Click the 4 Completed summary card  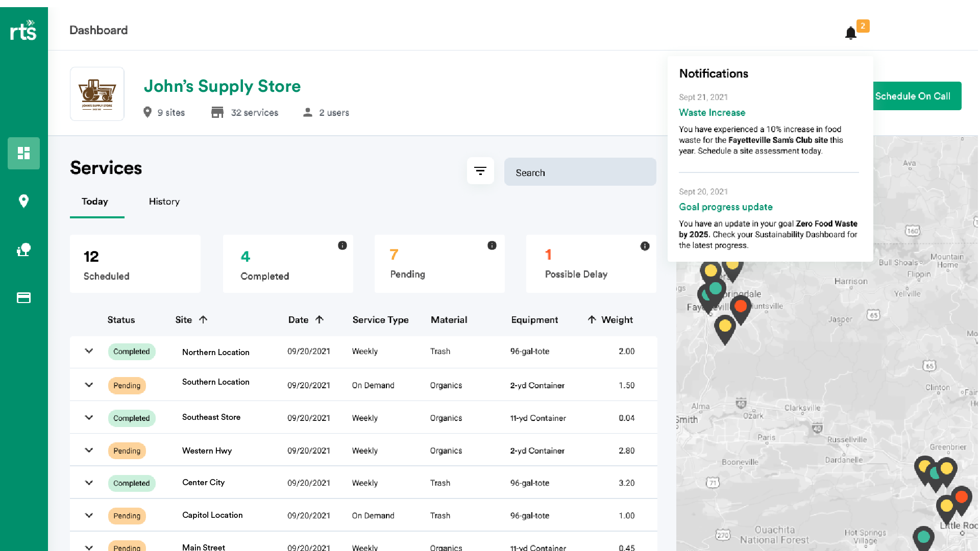coord(288,264)
